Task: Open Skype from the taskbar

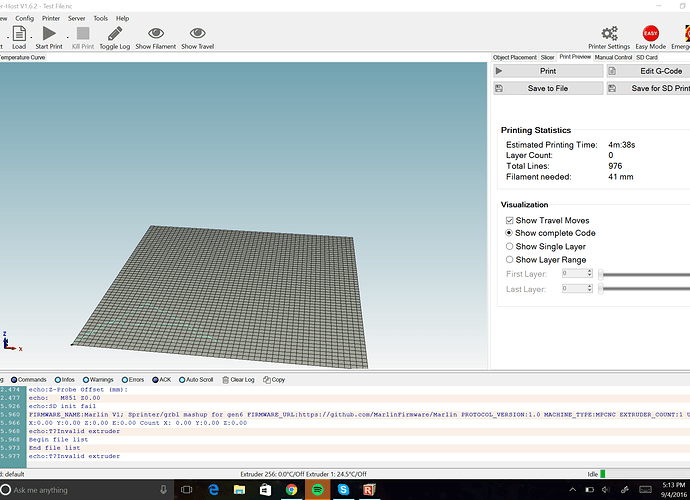Action: click(343, 489)
